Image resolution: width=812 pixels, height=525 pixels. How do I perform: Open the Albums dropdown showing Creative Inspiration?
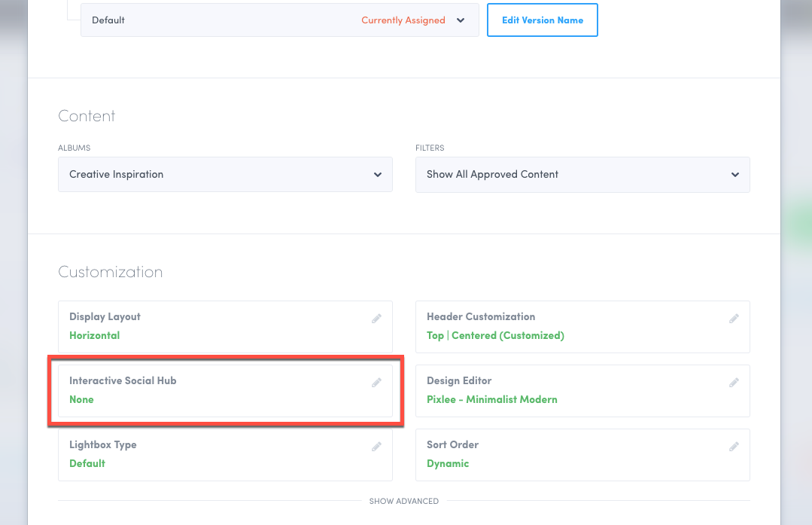225,174
